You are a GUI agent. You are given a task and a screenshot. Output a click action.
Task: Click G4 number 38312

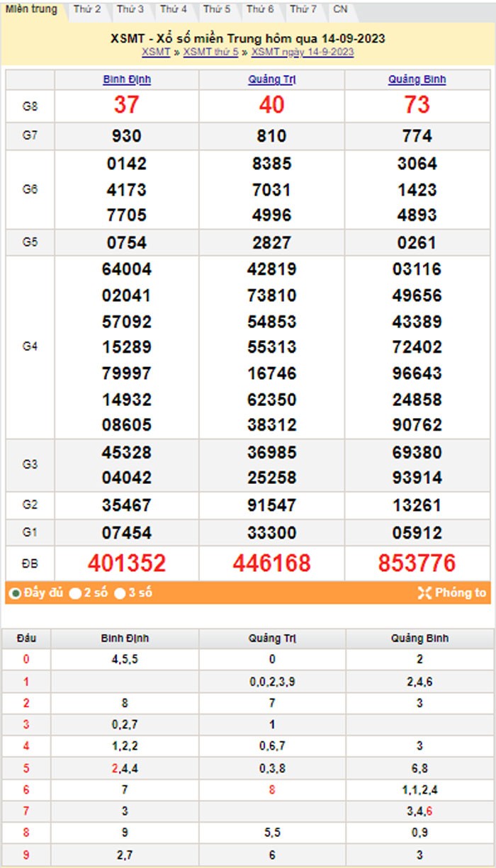pos(272,425)
